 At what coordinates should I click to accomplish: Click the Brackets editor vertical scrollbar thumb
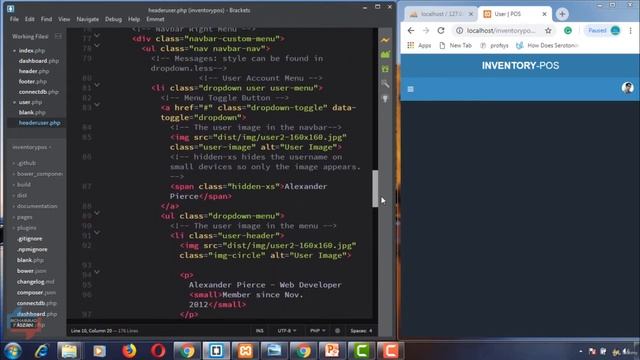[375, 189]
